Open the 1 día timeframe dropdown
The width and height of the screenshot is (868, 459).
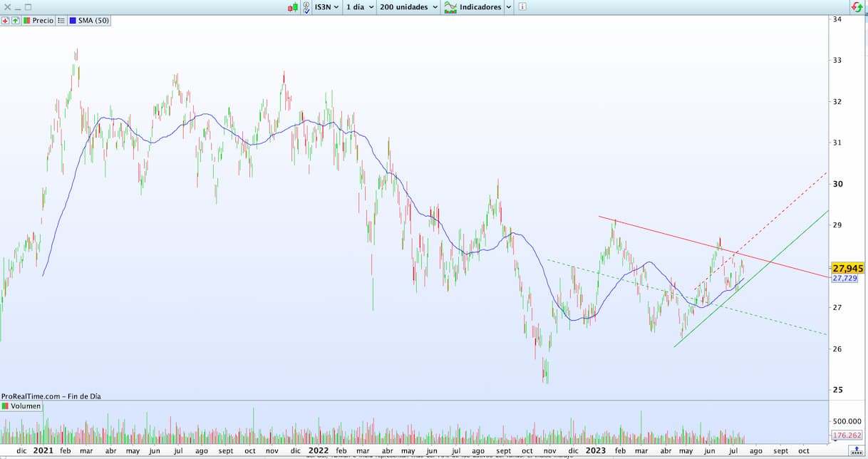click(360, 7)
